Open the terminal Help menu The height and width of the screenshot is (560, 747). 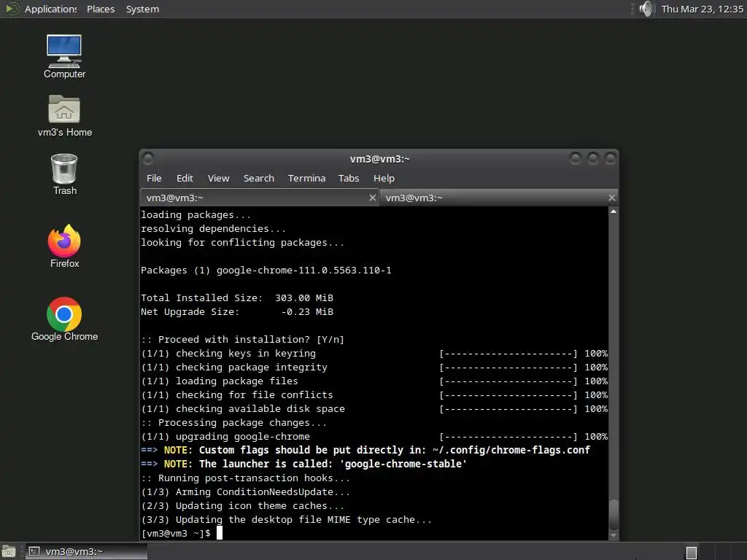click(x=384, y=178)
